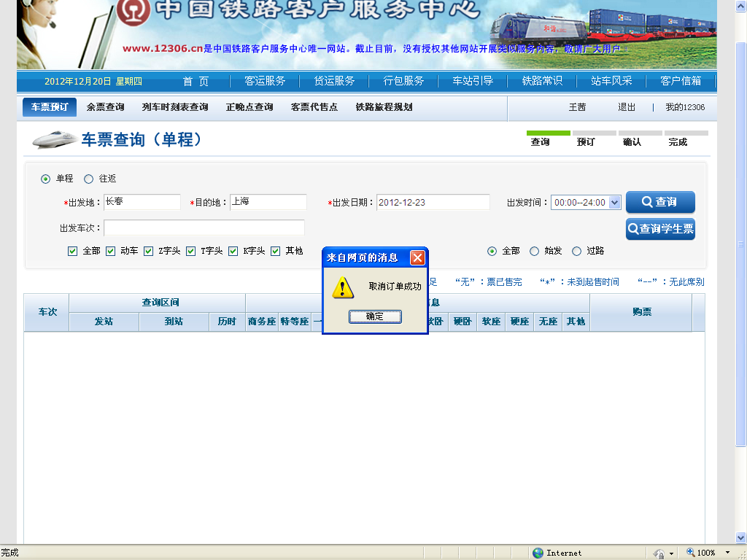Click the 商务座 column header
Viewport: 747px width, 560px height.
[x=262, y=322]
